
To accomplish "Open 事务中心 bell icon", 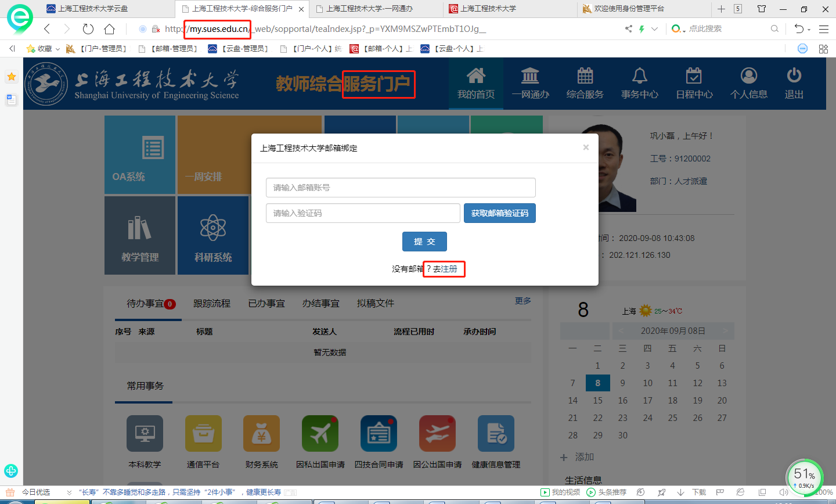I will [639, 75].
